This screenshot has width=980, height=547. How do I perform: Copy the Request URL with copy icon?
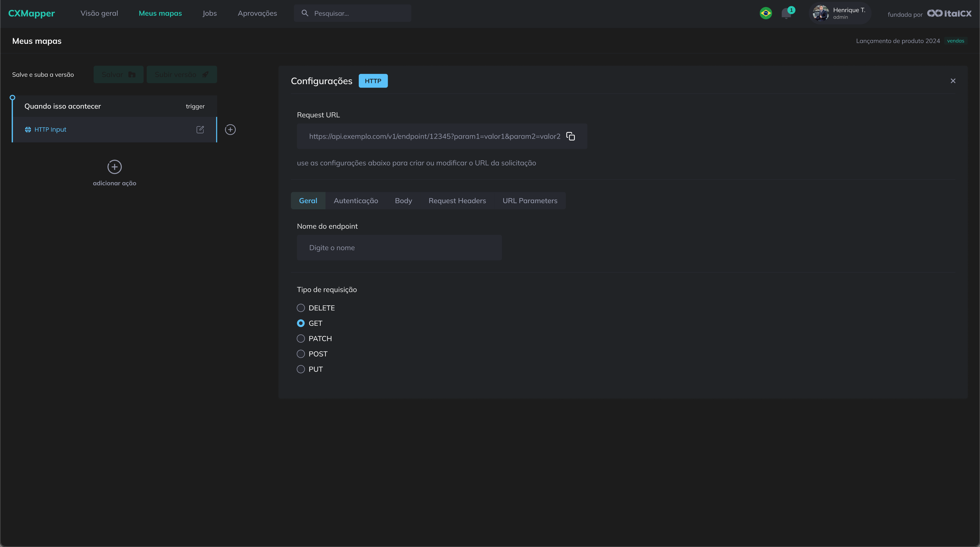point(570,136)
